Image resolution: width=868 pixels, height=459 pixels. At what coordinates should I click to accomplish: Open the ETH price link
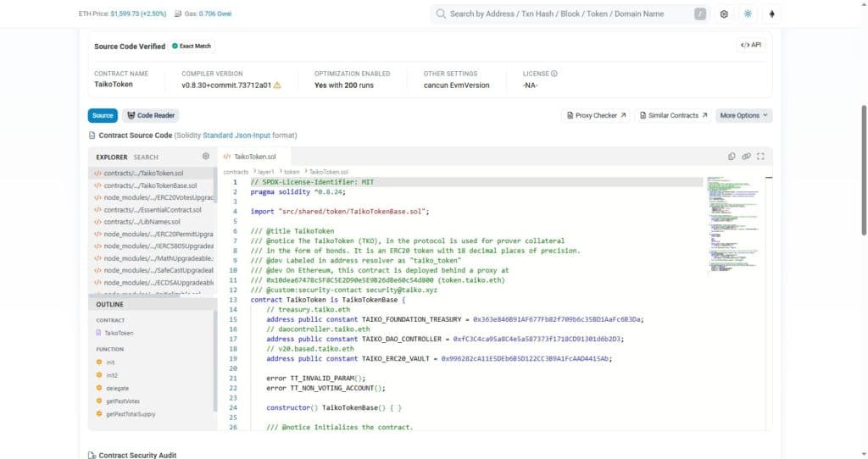pyautogui.click(x=138, y=14)
